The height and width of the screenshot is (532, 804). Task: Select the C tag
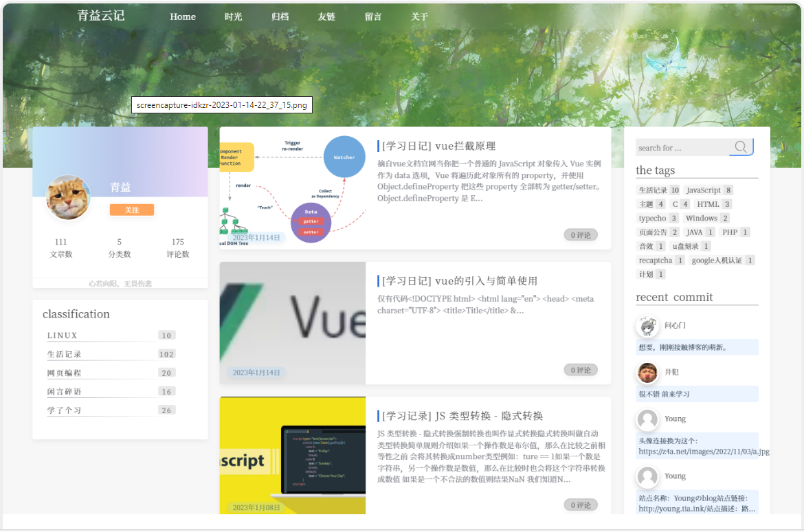pyautogui.click(x=680, y=204)
